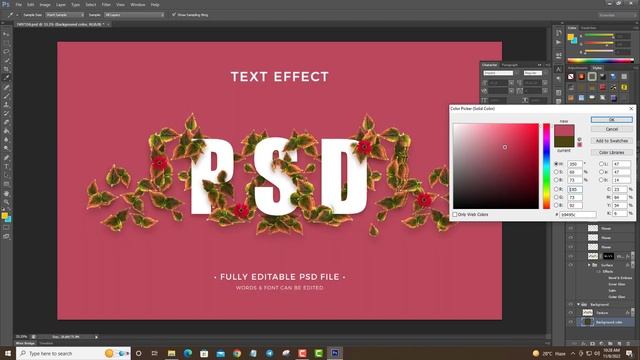This screenshot has width=640, height=360.
Task: Open the Window menu
Action: (138, 4)
